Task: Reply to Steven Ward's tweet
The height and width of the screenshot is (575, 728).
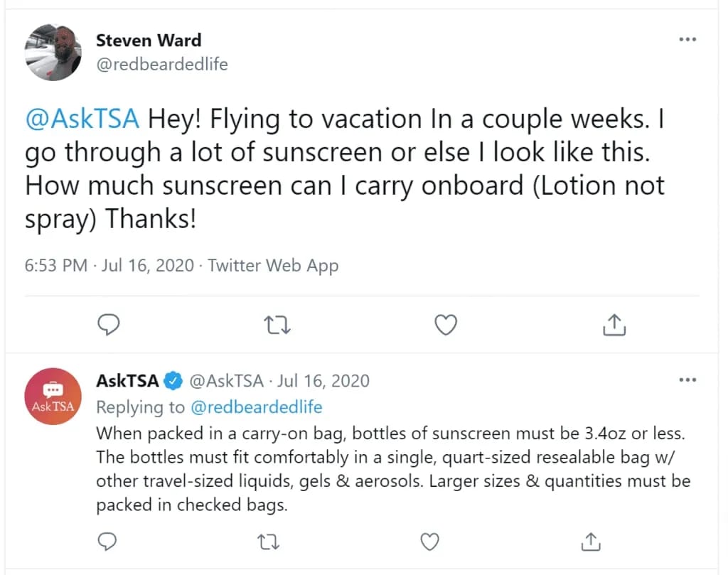Action: click(x=107, y=326)
